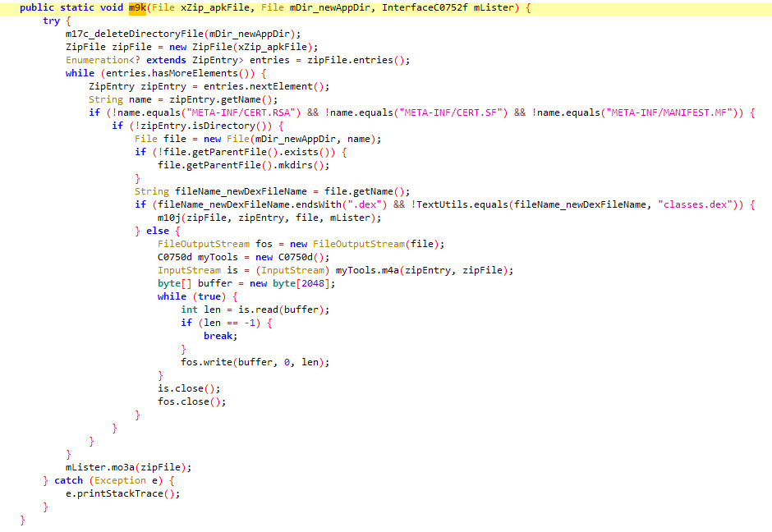Click the byte[] type before buffer

pos(175,283)
